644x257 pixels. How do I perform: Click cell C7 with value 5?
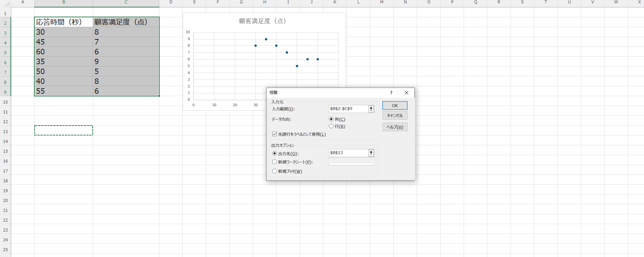click(x=126, y=71)
